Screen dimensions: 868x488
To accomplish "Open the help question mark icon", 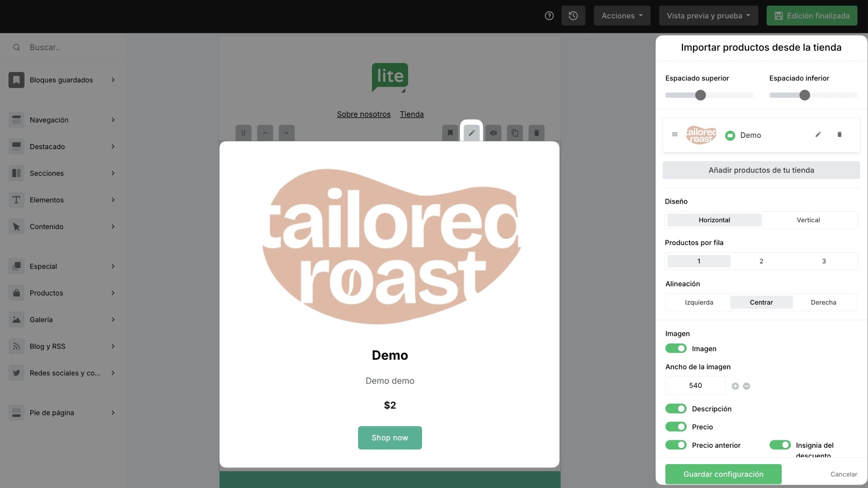I will [x=549, y=16].
